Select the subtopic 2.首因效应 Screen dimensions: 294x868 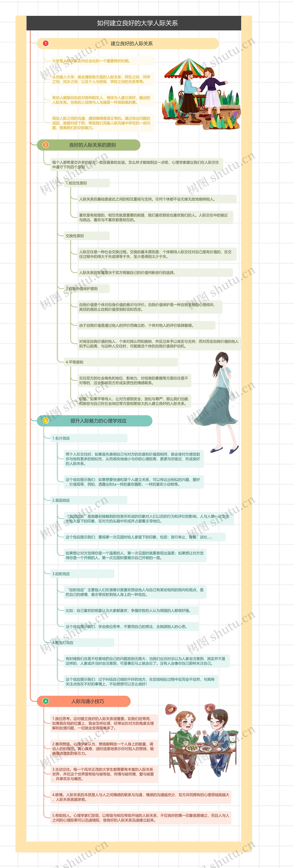point(89,500)
